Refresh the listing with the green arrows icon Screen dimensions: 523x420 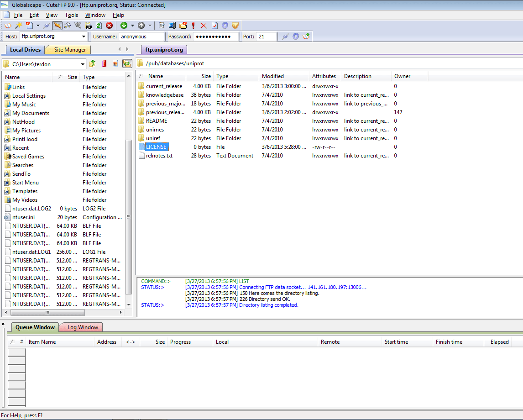(99, 26)
